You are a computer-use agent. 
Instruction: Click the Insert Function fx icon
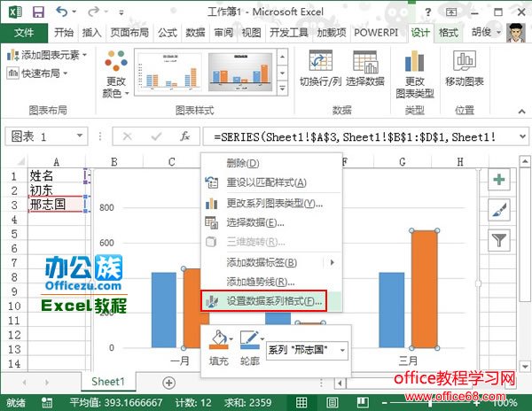185,136
